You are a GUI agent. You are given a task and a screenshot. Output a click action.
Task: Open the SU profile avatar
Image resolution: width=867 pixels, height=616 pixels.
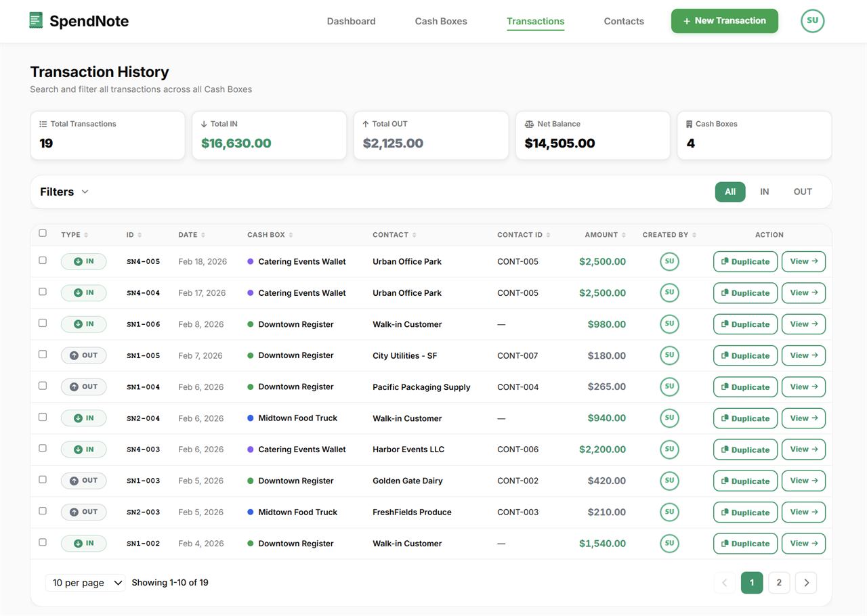tap(812, 20)
